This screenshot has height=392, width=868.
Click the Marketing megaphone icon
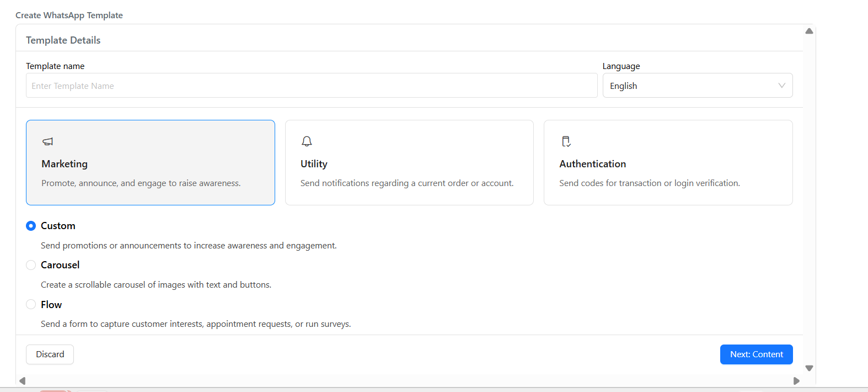(48, 142)
